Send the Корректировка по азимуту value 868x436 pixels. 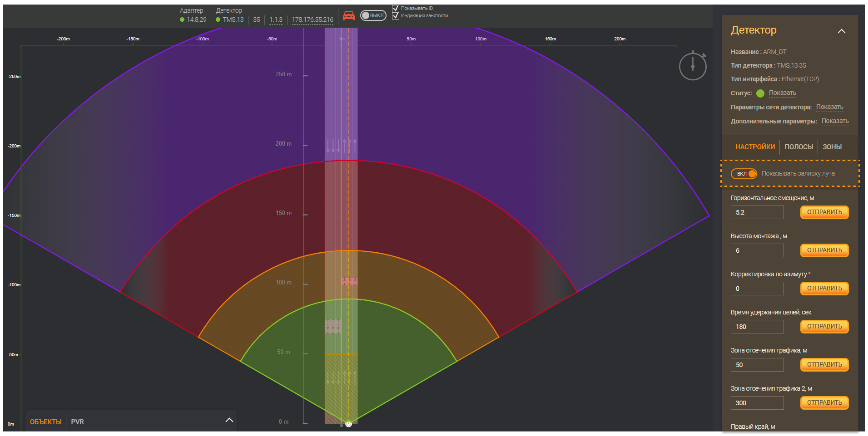click(x=824, y=289)
